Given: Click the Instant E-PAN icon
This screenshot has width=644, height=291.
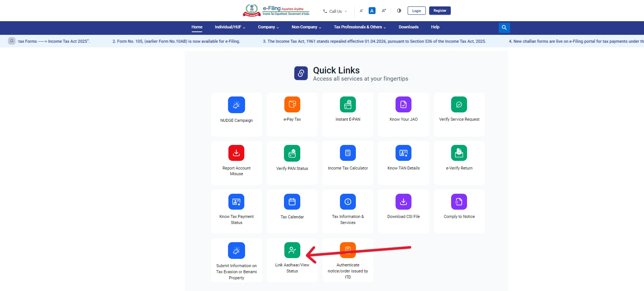Looking at the screenshot, I should pos(348,104).
